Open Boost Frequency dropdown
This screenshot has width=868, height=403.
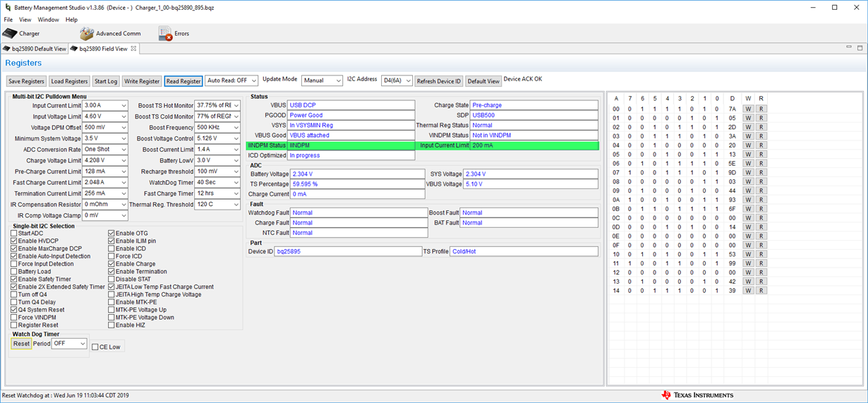pyautogui.click(x=218, y=128)
